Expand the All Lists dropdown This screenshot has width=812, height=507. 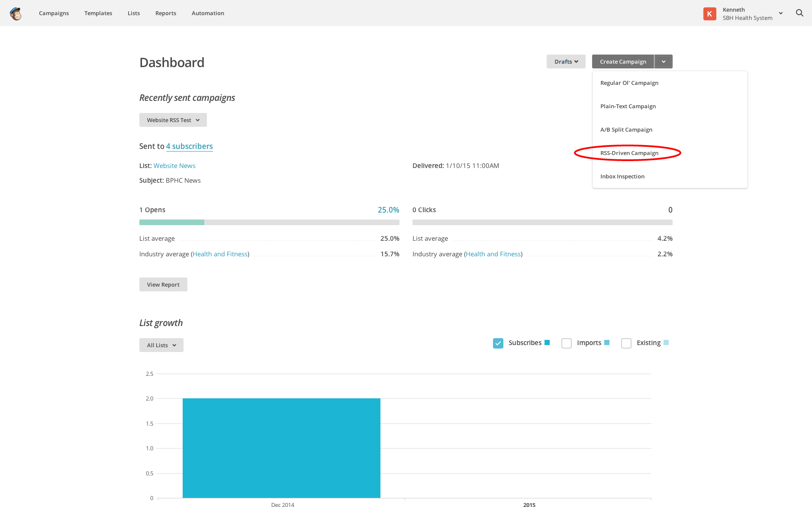(x=161, y=345)
